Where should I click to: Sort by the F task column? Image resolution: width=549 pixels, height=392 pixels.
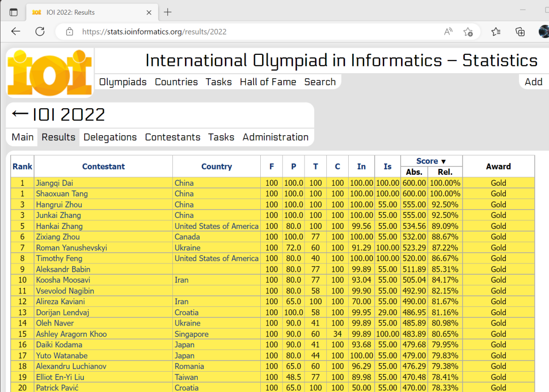271,167
